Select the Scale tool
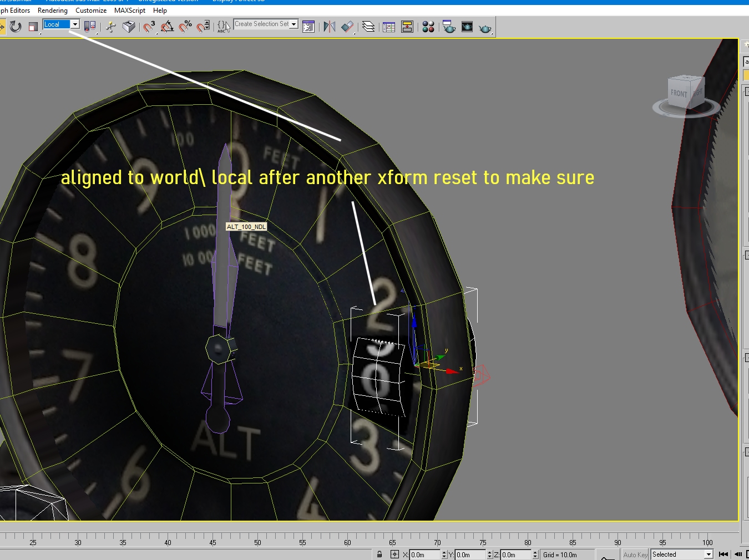749x560 pixels. pos(33,26)
